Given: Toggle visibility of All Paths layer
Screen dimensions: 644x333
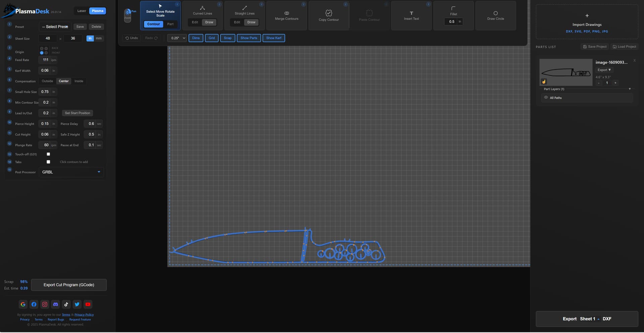Looking at the screenshot, I should pyautogui.click(x=546, y=98).
